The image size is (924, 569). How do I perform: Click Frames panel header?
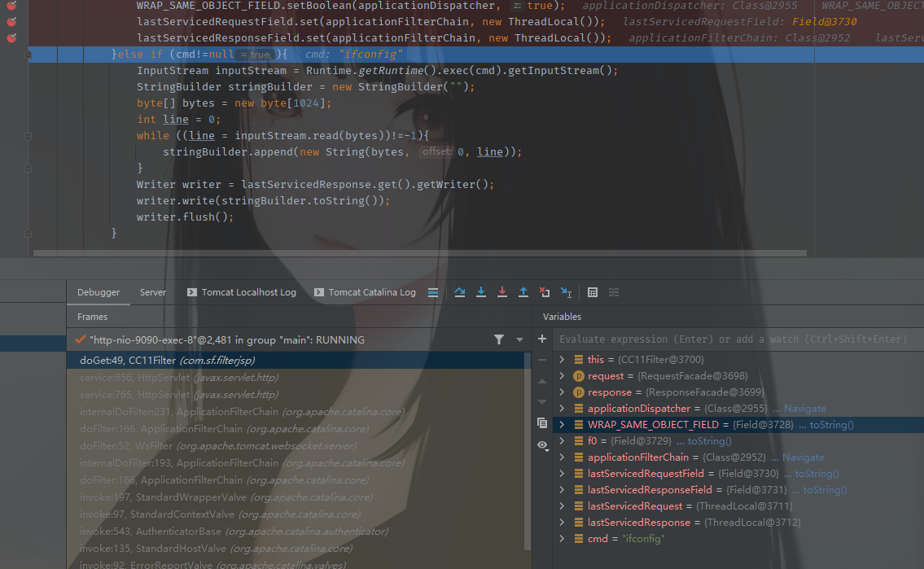(x=93, y=317)
